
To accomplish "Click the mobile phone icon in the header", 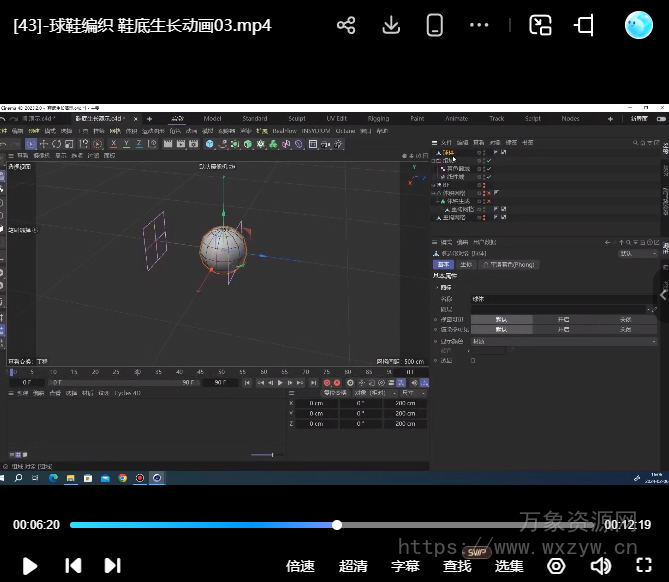I will [x=434, y=26].
